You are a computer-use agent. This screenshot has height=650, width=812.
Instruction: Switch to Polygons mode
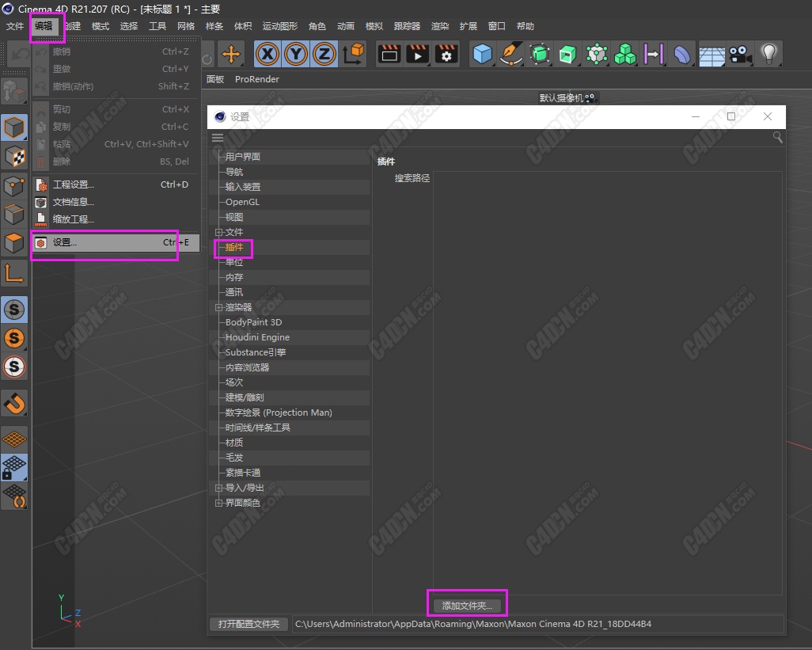coord(14,243)
